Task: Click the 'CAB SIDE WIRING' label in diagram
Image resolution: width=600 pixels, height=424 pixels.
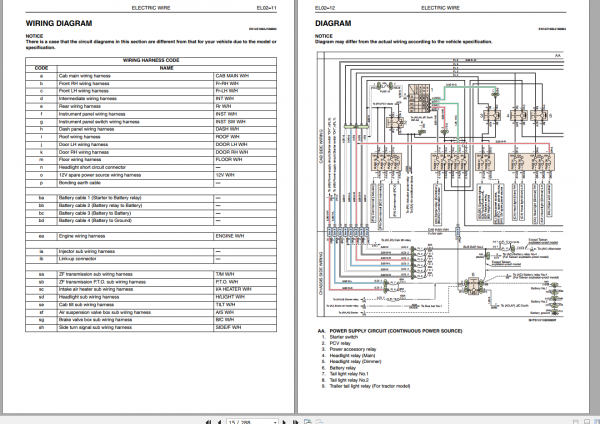Action: click(321, 146)
